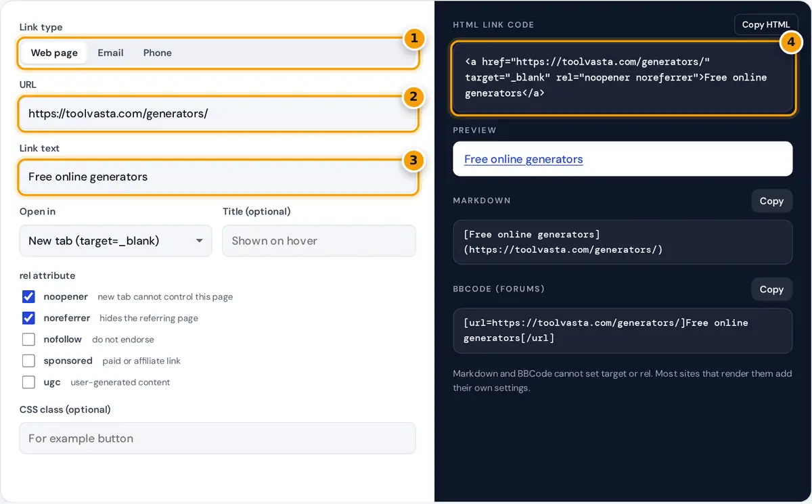Click the 'paid or affiliate link' description
This screenshot has height=504, width=812.
click(141, 361)
